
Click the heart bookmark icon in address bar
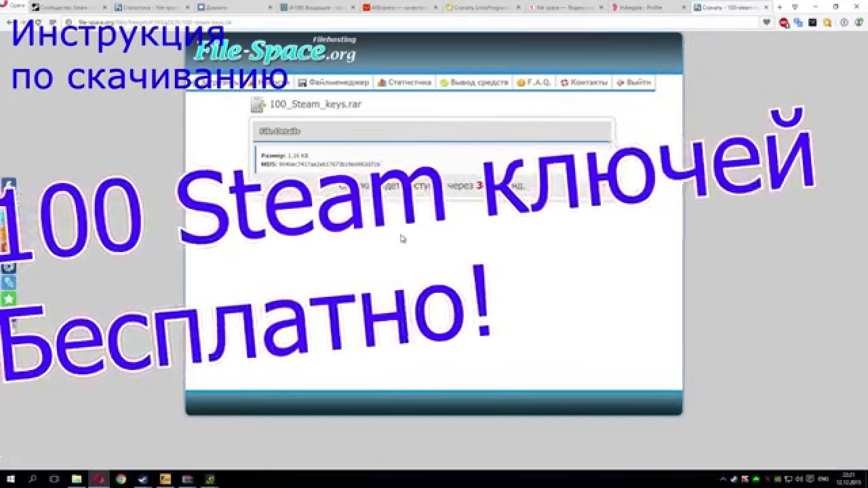point(766,22)
